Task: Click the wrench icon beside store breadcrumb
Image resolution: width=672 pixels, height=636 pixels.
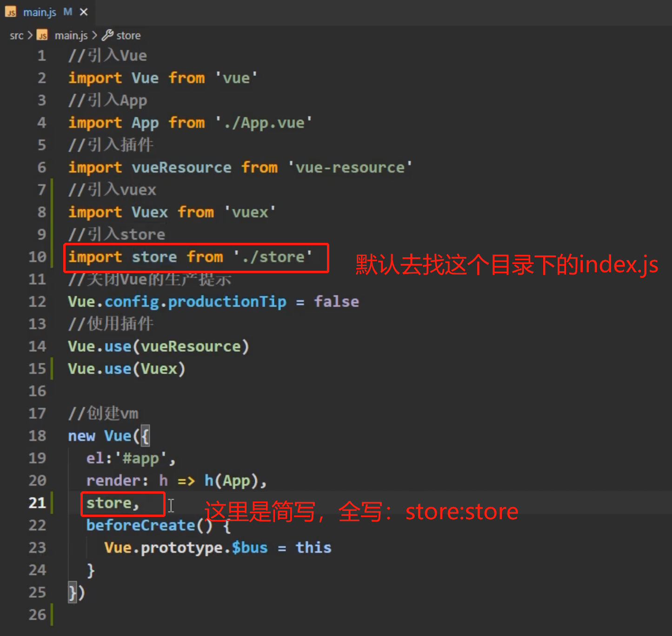Action: pyautogui.click(x=107, y=35)
